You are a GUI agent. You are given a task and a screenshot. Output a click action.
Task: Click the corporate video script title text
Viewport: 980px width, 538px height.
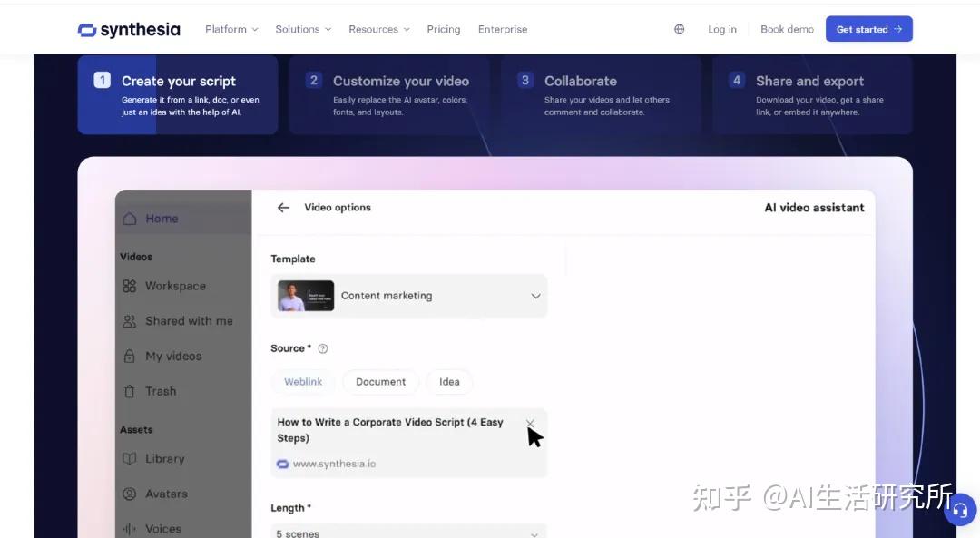(390, 430)
